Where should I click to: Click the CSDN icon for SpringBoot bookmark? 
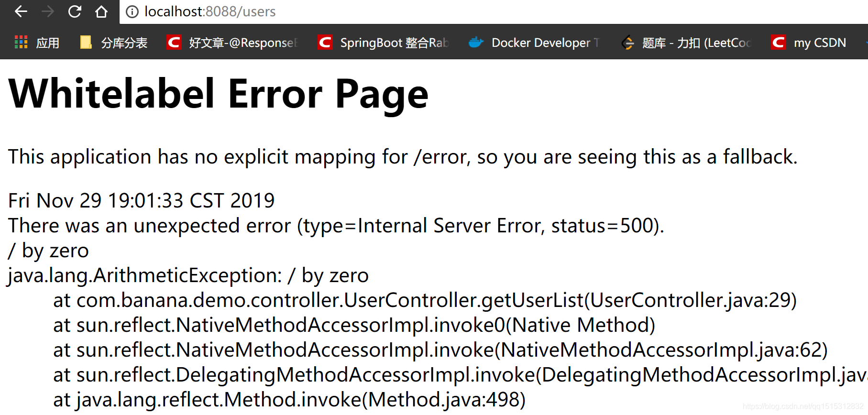coord(325,42)
